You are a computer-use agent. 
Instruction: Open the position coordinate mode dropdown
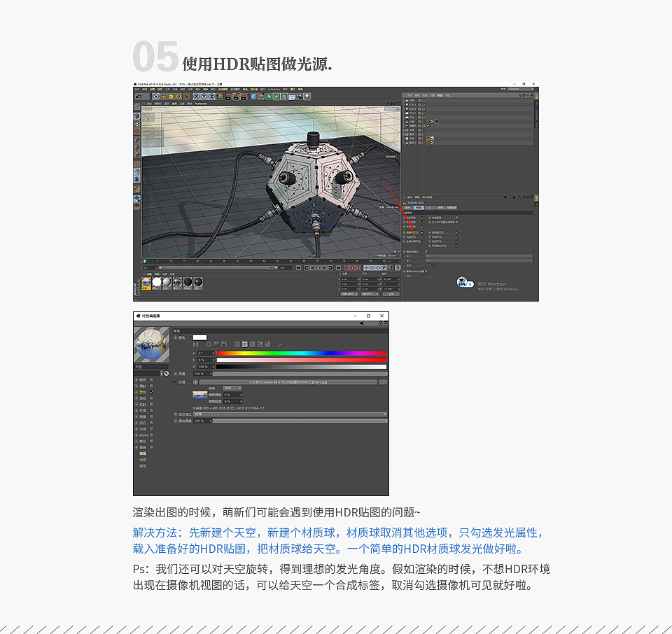(x=349, y=295)
